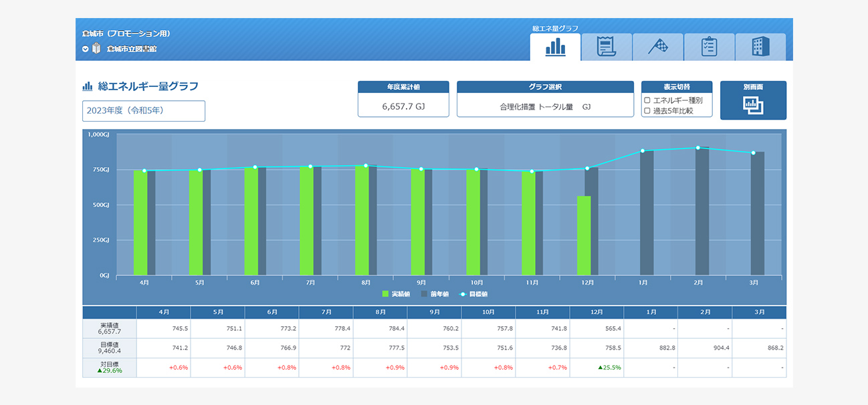Open the 2023年度 fiscal year dropdown
Screen dimensions: 868x405
[143, 111]
